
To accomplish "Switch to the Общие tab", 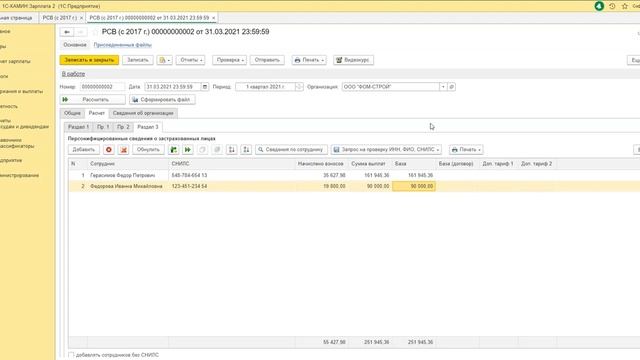I will click(x=72, y=113).
